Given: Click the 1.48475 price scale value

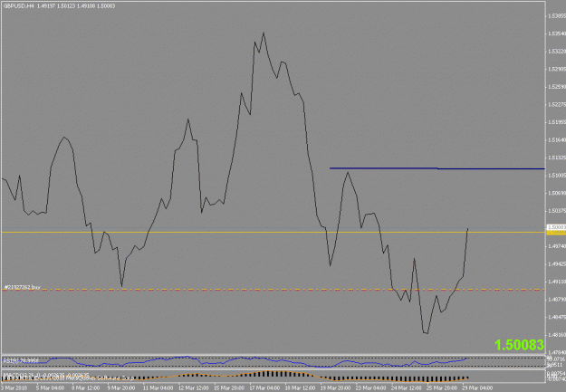Looking at the screenshot, I should point(557,317).
